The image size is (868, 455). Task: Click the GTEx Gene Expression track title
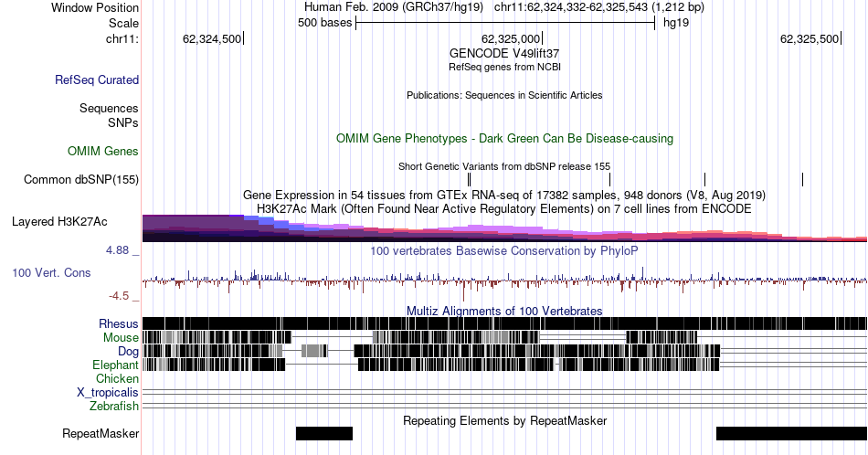[504, 195]
